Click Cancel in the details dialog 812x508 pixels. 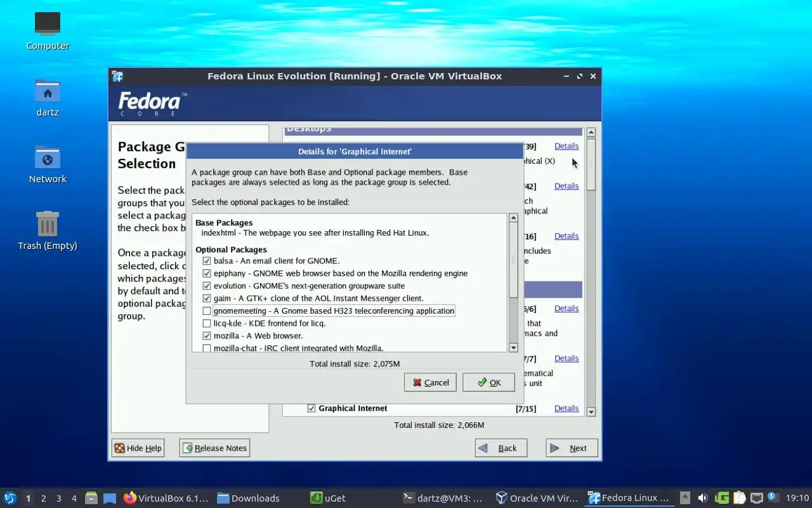tap(430, 382)
